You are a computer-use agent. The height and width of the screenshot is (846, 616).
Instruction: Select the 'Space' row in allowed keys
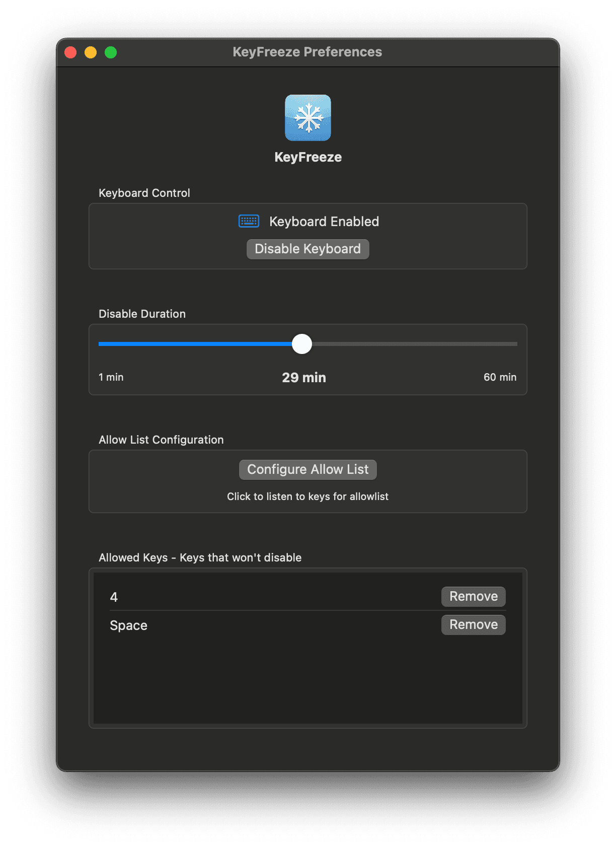click(x=308, y=625)
